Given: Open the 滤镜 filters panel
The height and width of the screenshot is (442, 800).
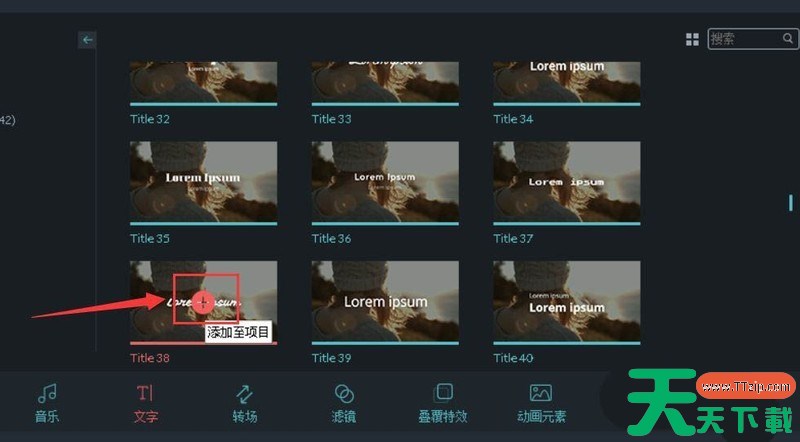Looking at the screenshot, I should click(344, 403).
